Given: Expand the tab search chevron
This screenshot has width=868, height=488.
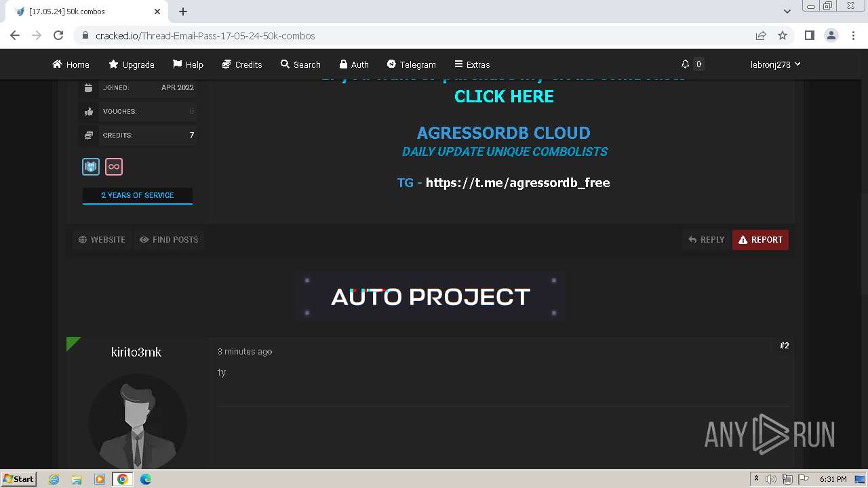Looking at the screenshot, I should pos(787,12).
